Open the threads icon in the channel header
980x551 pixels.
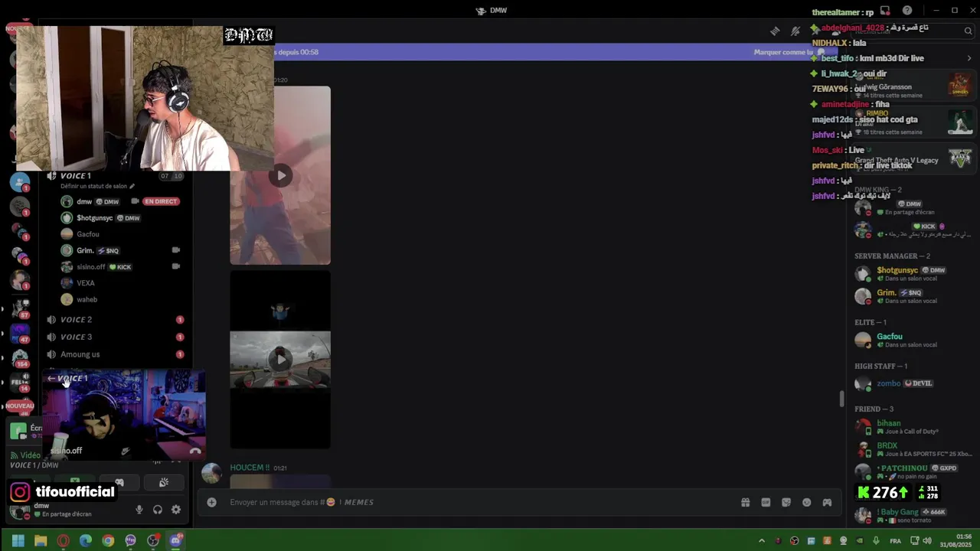pyautogui.click(x=775, y=31)
